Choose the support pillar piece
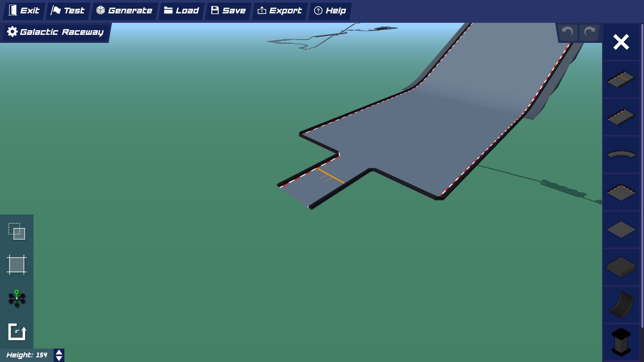This screenshot has height=362, width=644. pos(621,342)
